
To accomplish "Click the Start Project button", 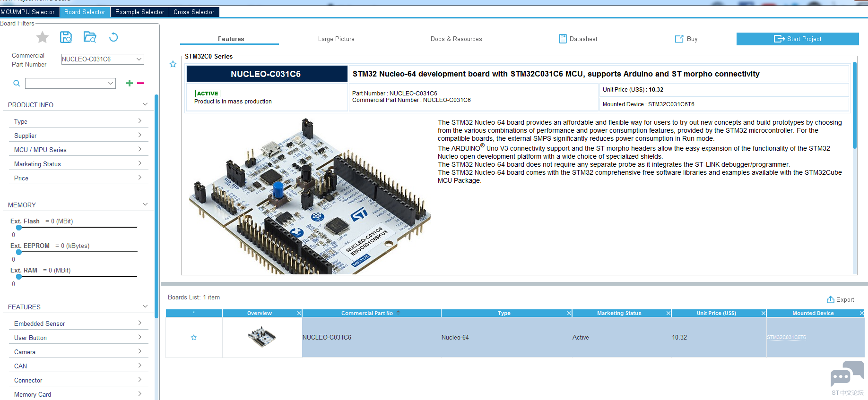I will point(798,39).
